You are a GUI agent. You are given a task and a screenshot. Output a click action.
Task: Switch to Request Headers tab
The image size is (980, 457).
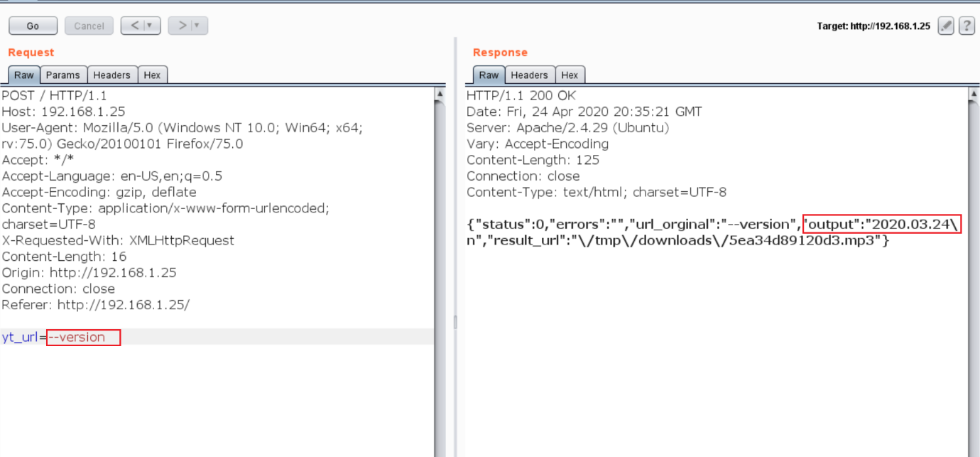[111, 75]
